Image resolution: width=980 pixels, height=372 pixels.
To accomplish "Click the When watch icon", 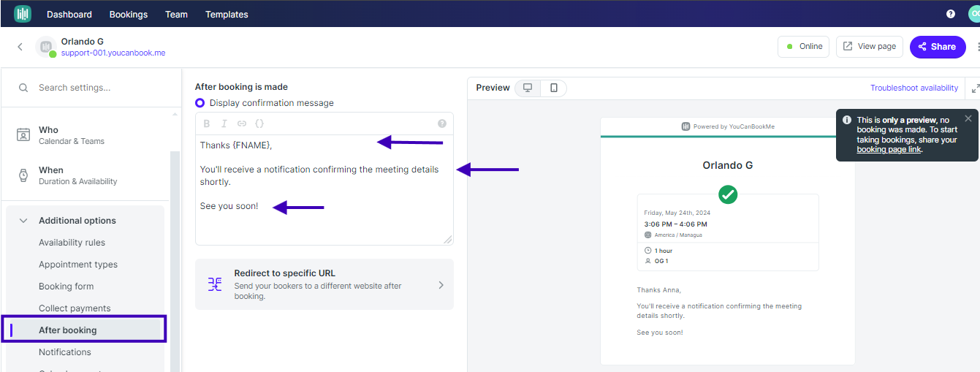I will 23,175.
